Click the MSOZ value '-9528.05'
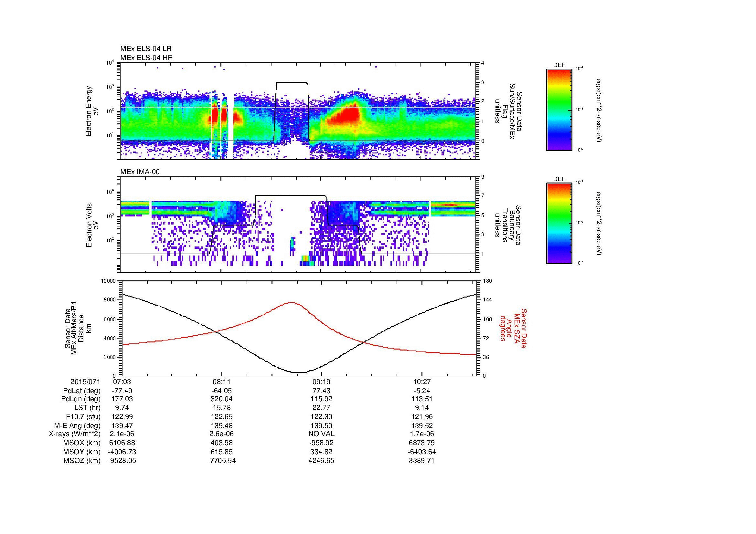Screen dimensions: 756x534 click(x=122, y=461)
